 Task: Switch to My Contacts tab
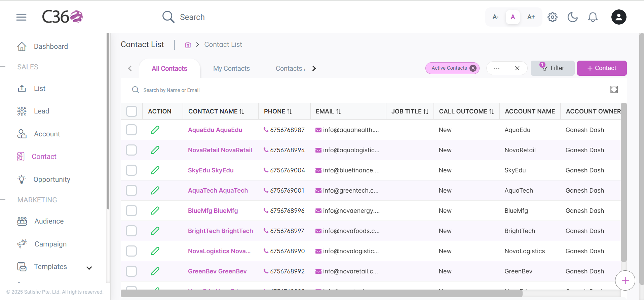[x=231, y=68]
